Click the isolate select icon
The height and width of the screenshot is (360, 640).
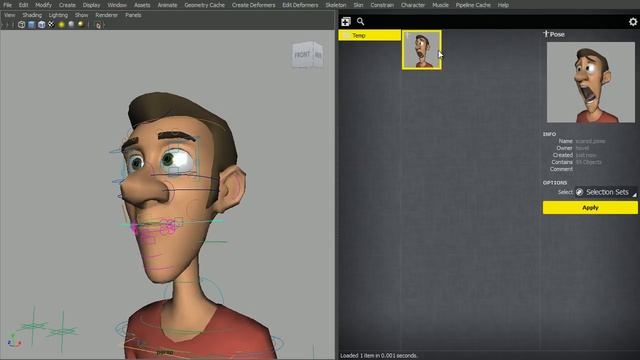coord(98,25)
